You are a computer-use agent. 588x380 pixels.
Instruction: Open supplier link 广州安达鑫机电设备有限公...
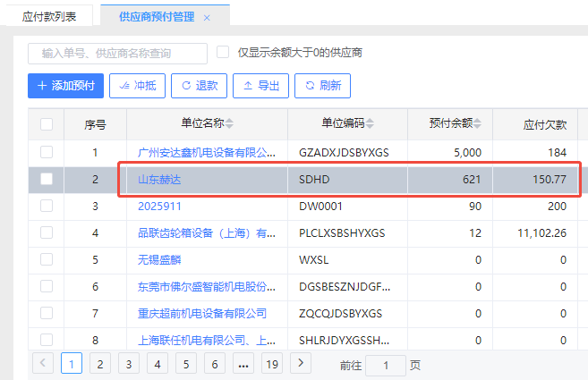[x=207, y=153]
